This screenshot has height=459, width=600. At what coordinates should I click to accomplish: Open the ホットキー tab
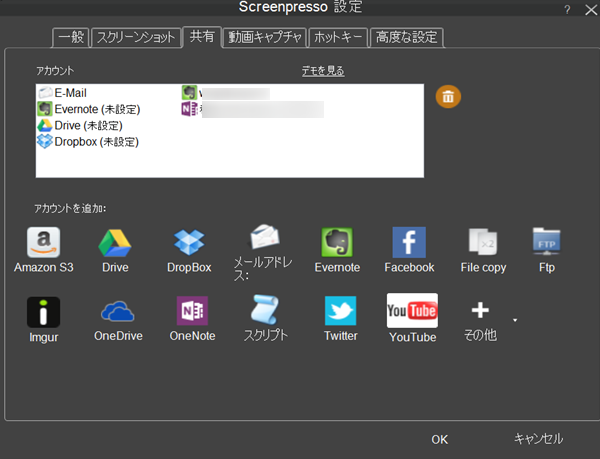pyautogui.click(x=338, y=37)
